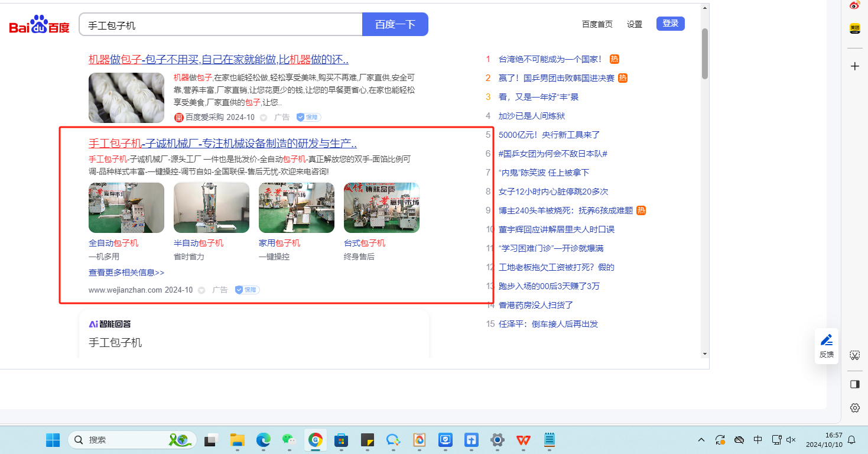Open WeChat from the taskbar

tap(288, 440)
